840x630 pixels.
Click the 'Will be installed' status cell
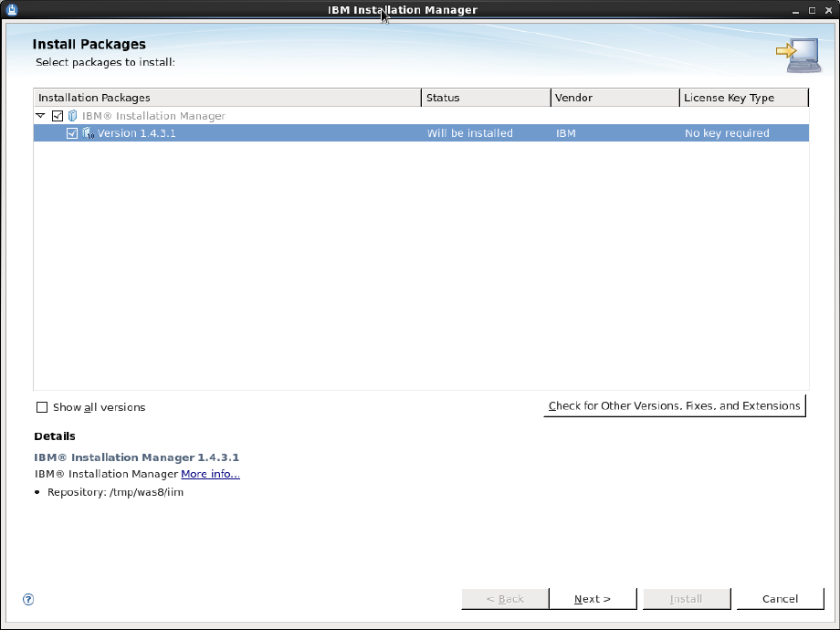click(x=470, y=133)
